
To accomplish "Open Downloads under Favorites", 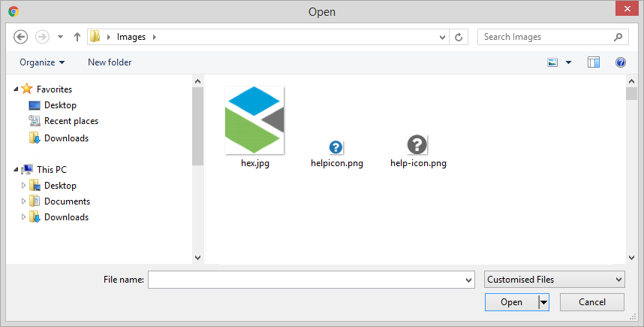I will pos(67,138).
